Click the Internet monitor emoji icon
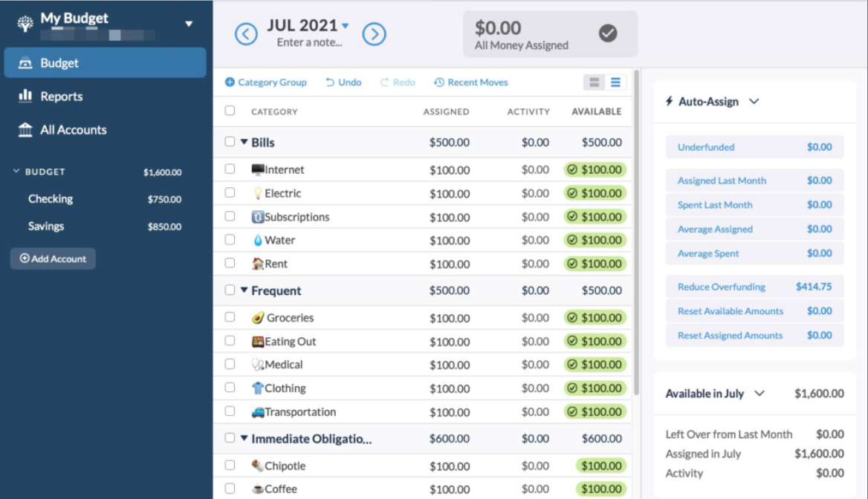868x499 pixels. pyautogui.click(x=257, y=169)
